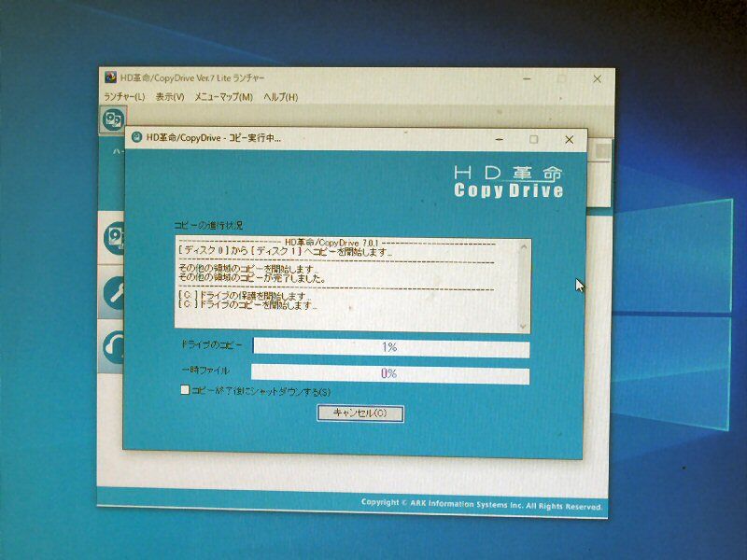This screenshot has width=747, height=560.
Task: Minimize the copy progress dialog
Action: tap(499, 139)
